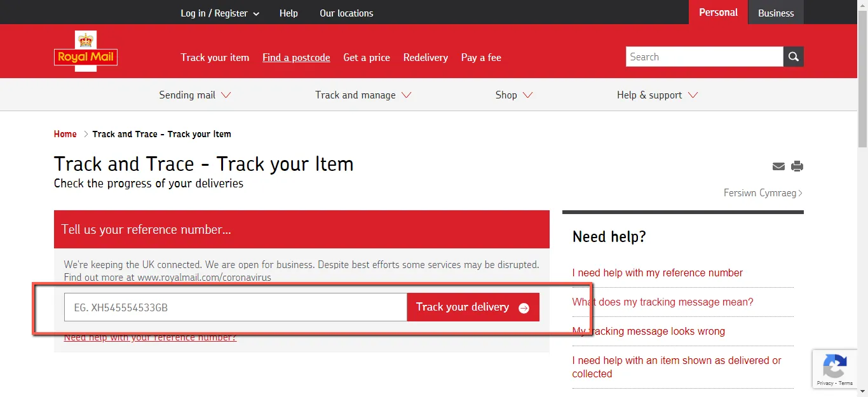Viewport: 868px width, 397px height.
Task: Go to Track your item
Action: tap(215, 57)
